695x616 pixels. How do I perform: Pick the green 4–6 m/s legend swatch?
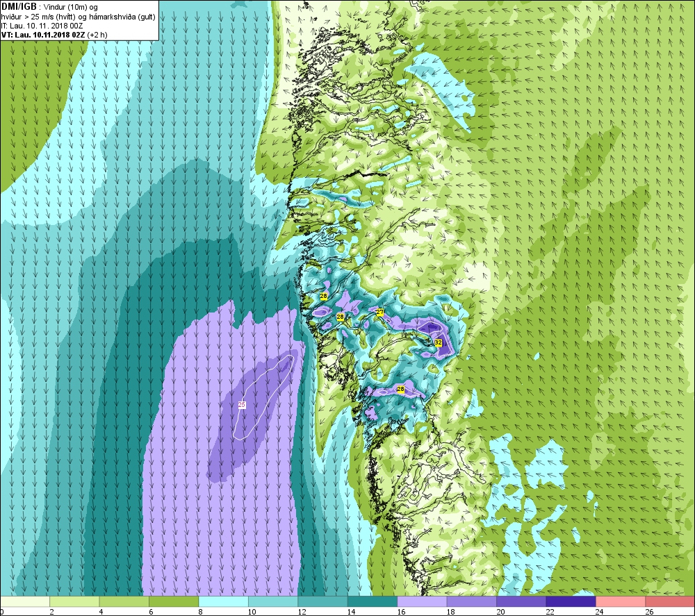124,601
